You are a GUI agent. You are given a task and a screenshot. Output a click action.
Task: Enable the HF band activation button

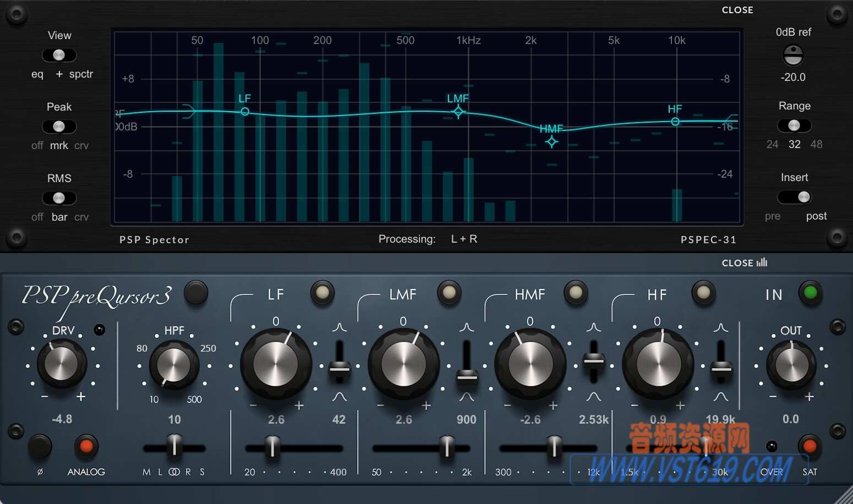(703, 293)
